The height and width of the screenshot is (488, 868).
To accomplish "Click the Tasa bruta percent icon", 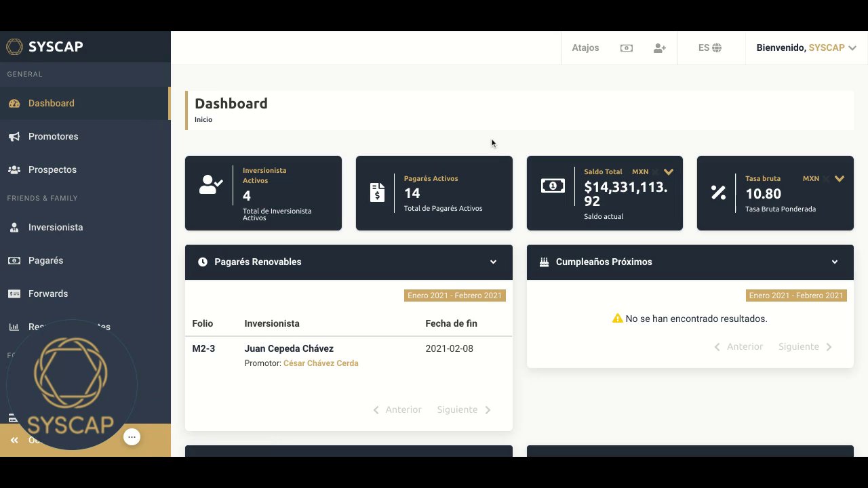I will (x=718, y=192).
